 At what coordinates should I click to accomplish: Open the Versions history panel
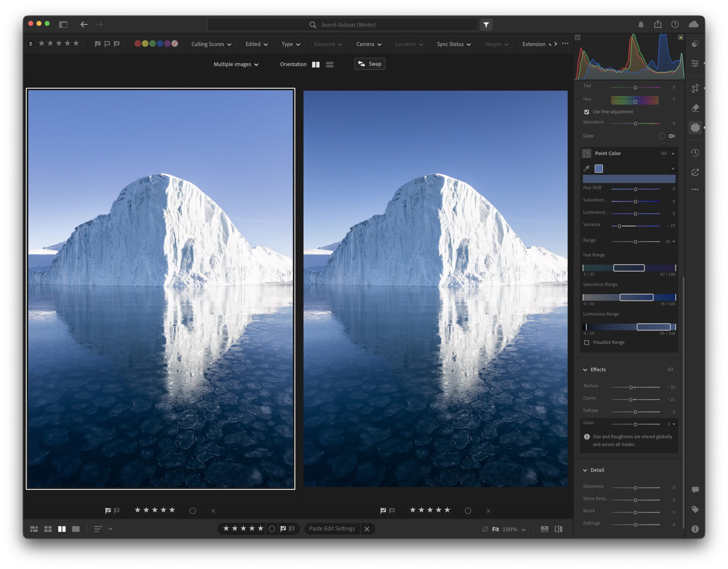pos(695,152)
